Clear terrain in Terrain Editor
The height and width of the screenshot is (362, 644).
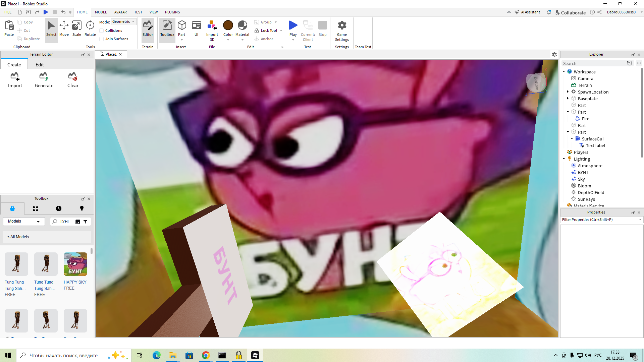[73, 80]
